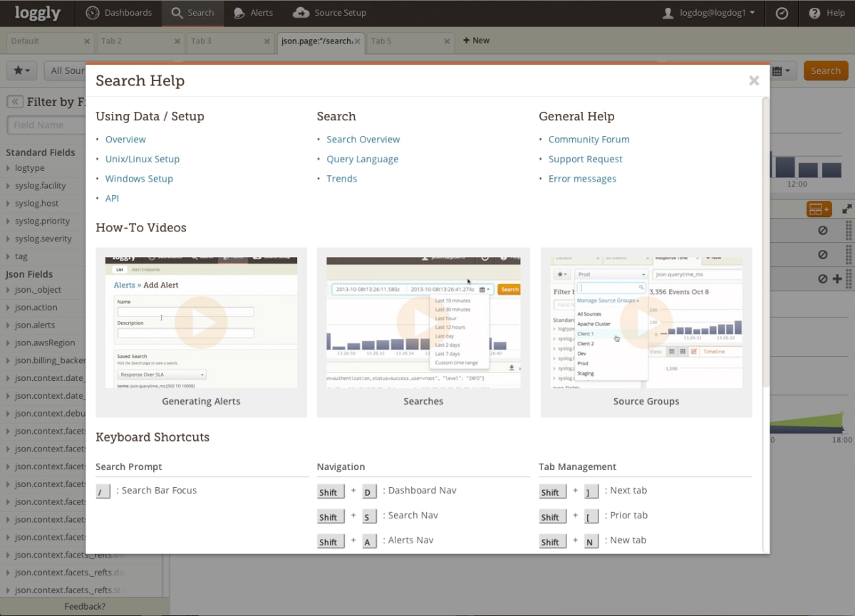
Task: Click the circled checkmark status icon
Action: [782, 13]
